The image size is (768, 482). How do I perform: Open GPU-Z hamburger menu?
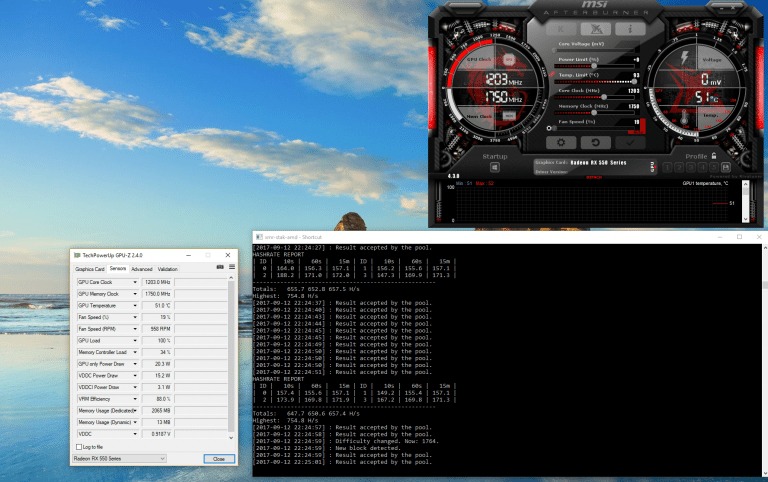tap(232, 268)
